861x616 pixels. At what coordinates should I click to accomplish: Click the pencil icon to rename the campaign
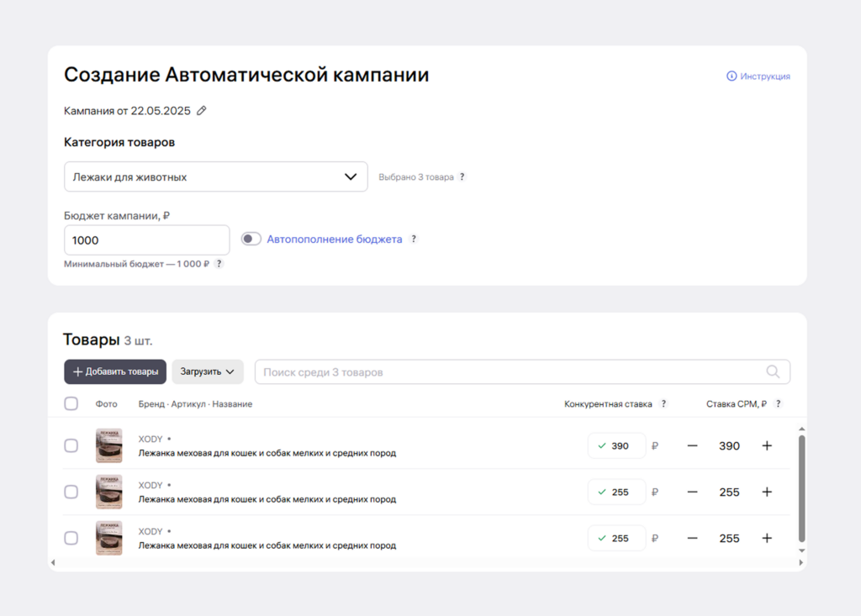click(x=200, y=110)
